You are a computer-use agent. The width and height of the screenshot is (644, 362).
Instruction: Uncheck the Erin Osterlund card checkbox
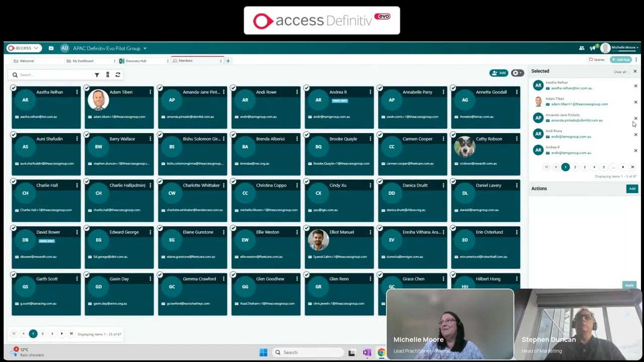(x=453, y=228)
